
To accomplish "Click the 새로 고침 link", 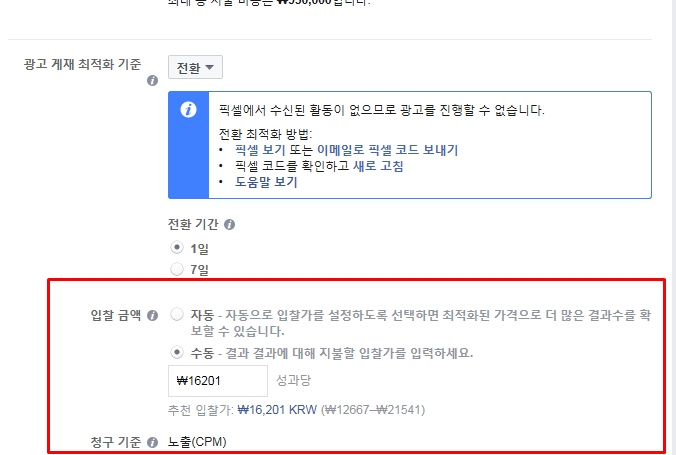I will pos(378,166).
